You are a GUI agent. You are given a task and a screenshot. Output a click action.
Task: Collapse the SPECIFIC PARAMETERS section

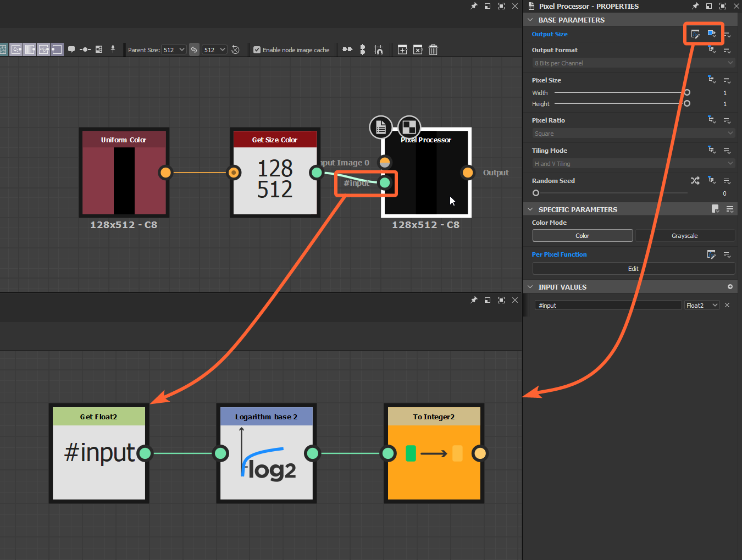pos(530,209)
